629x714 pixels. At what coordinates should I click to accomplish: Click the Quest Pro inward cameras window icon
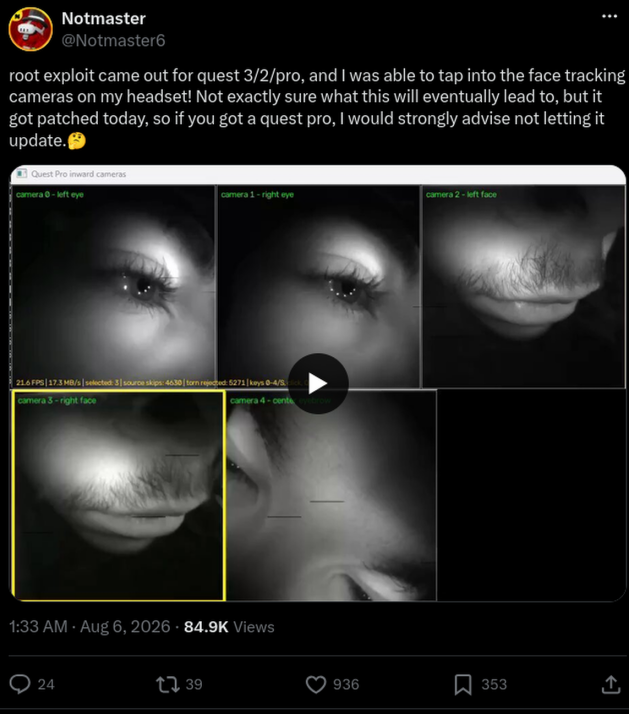click(21, 173)
